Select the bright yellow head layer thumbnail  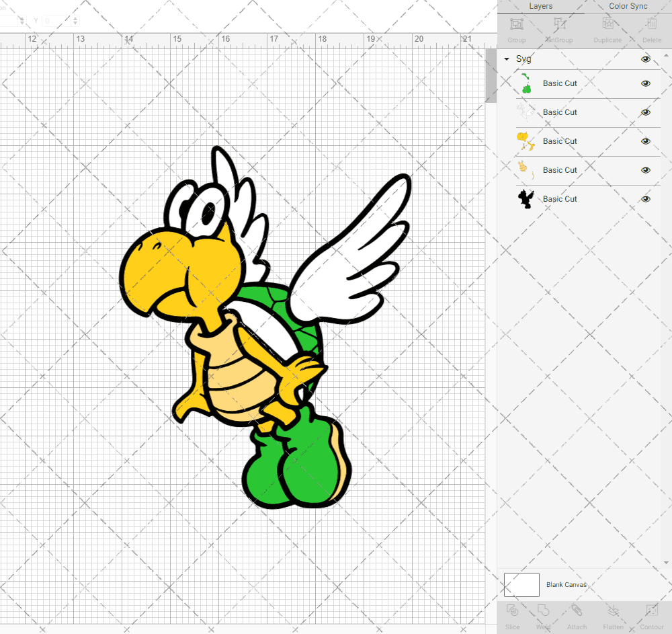[526, 141]
